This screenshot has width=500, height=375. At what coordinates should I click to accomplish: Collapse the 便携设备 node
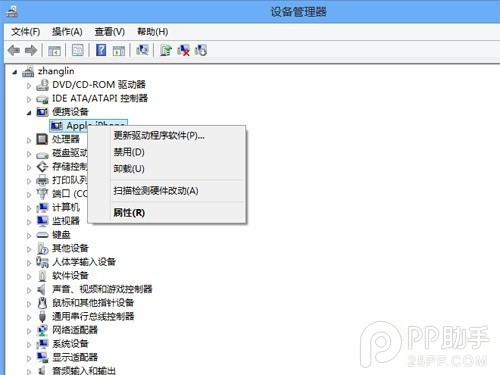pos(29,113)
